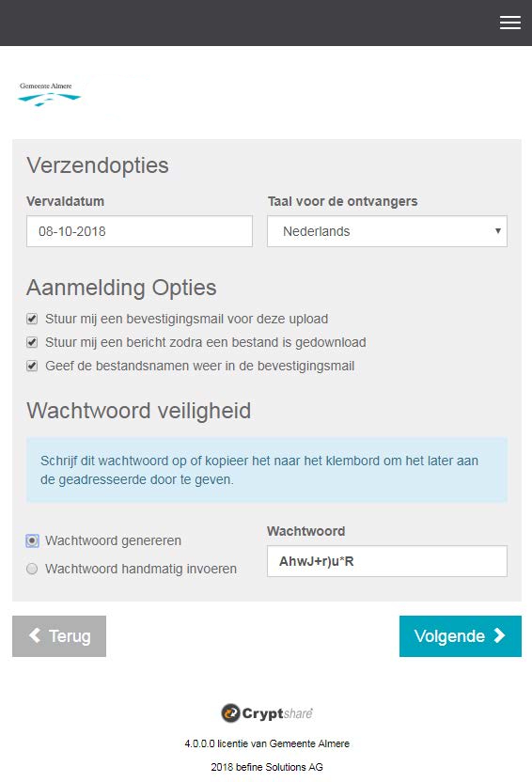Click the Wachtwoord genereren label text

point(113,540)
